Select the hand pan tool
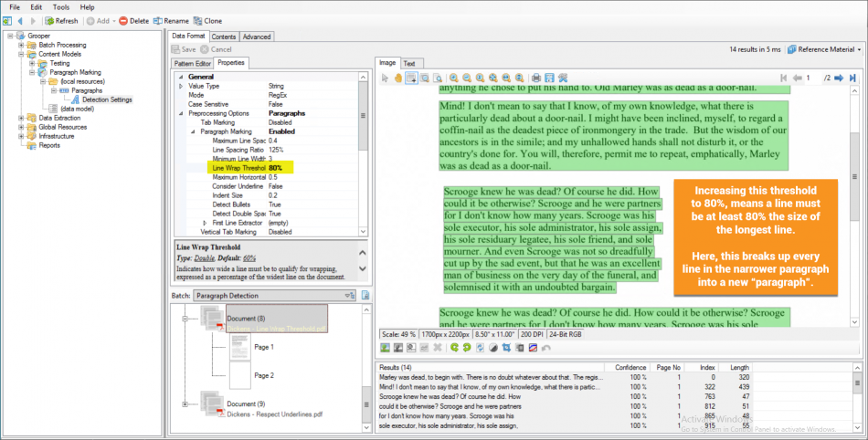The width and height of the screenshot is (868, 440). (x=398, y=78)
